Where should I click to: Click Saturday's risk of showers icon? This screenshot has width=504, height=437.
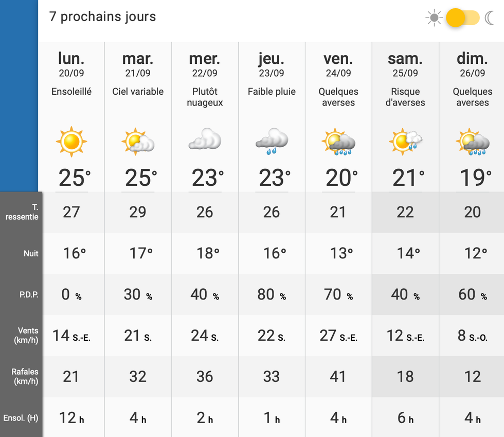(405, 142)
